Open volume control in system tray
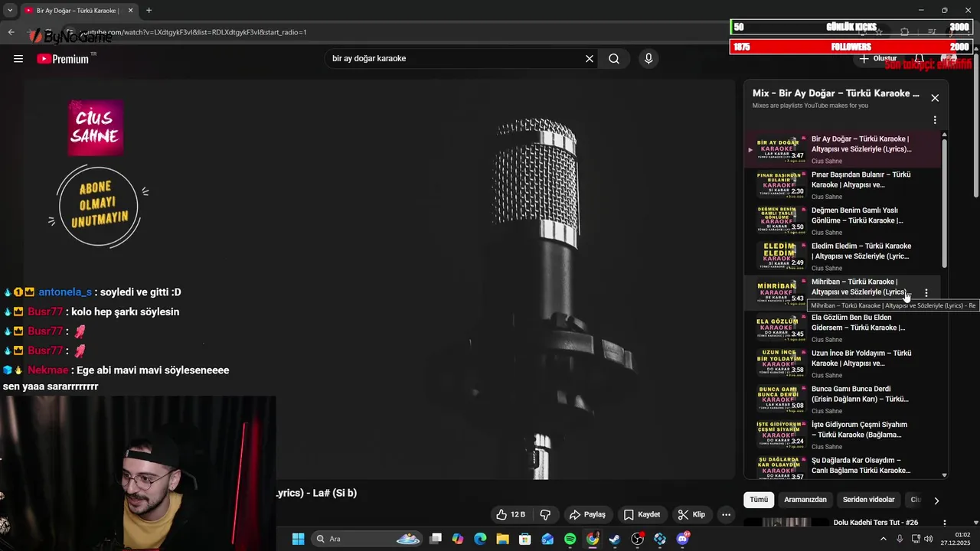This screenshot has height=551, width=980. pos(929,539)
